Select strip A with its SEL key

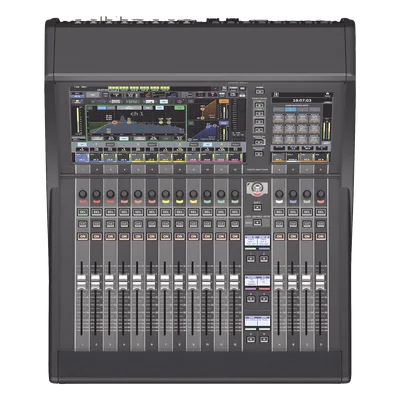coord(279,212)
